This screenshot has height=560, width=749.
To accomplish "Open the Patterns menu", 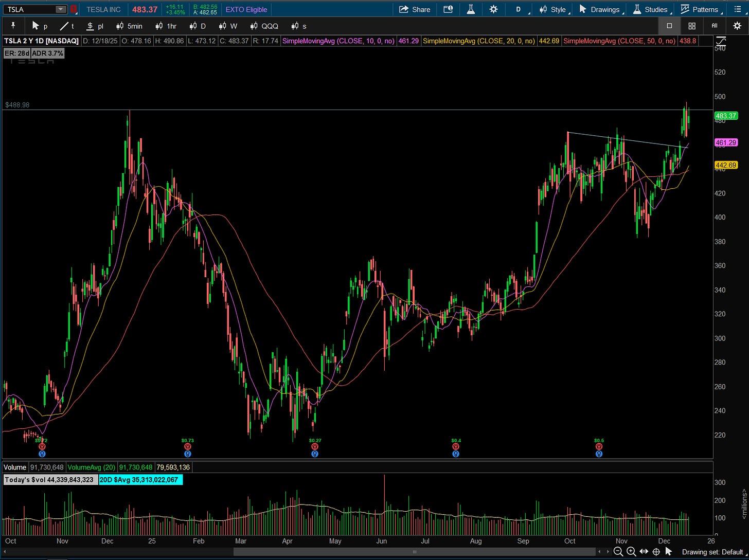I will (700, 9).
